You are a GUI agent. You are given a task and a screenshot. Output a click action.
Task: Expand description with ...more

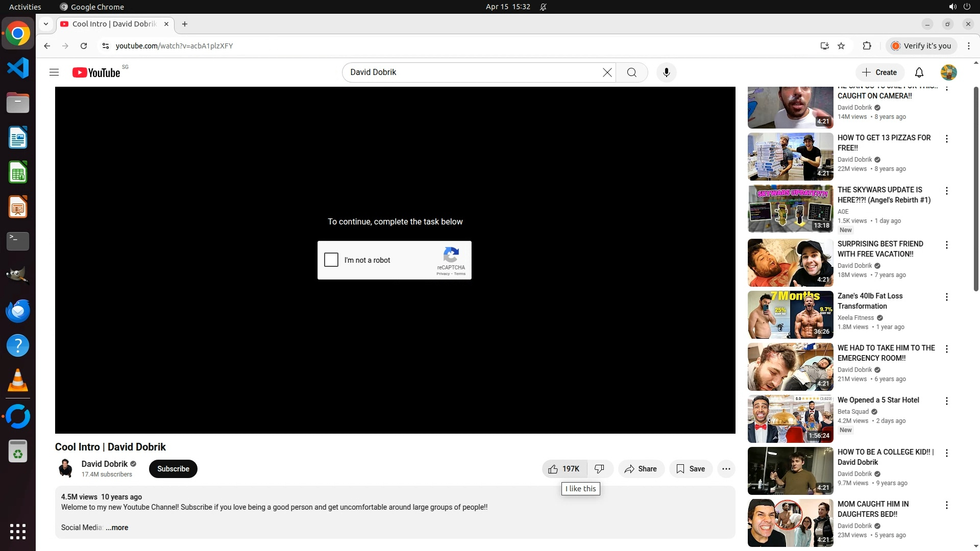(117, 528)
